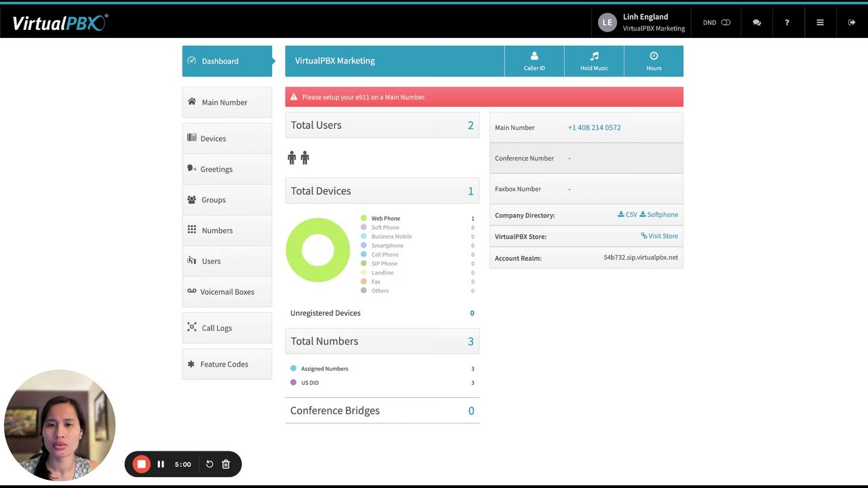Viewport: 868px width, 488px height.
Task: Click the Others legend swatch
Action: tap(363, 291)
